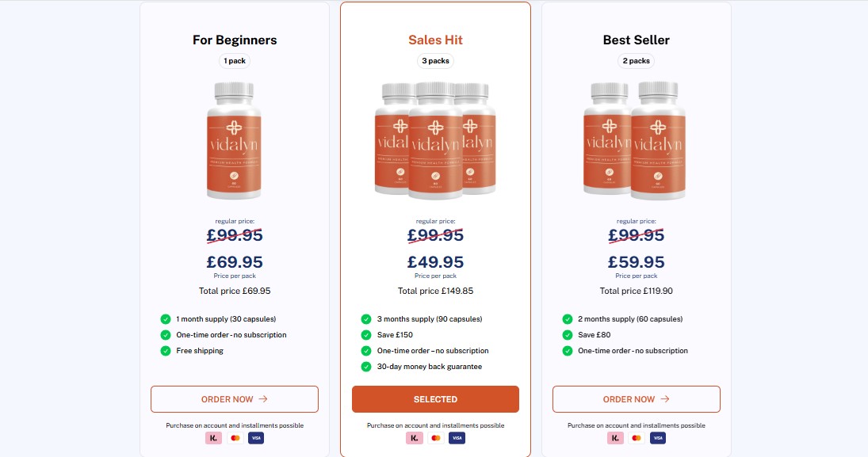
Task: Click the Visa icon in the Best Seller card
Action: tap(657, 437)
